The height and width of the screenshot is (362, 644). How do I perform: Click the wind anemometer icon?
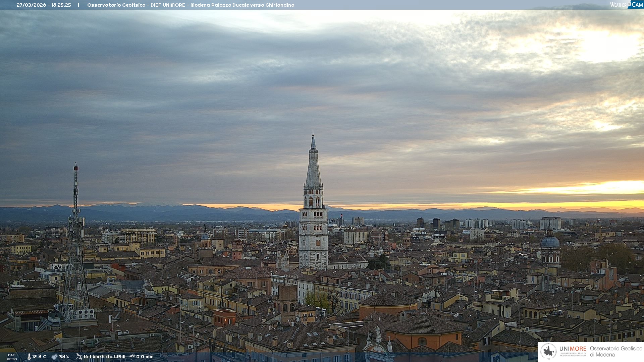pyautogui.click(x=79, y=357)
